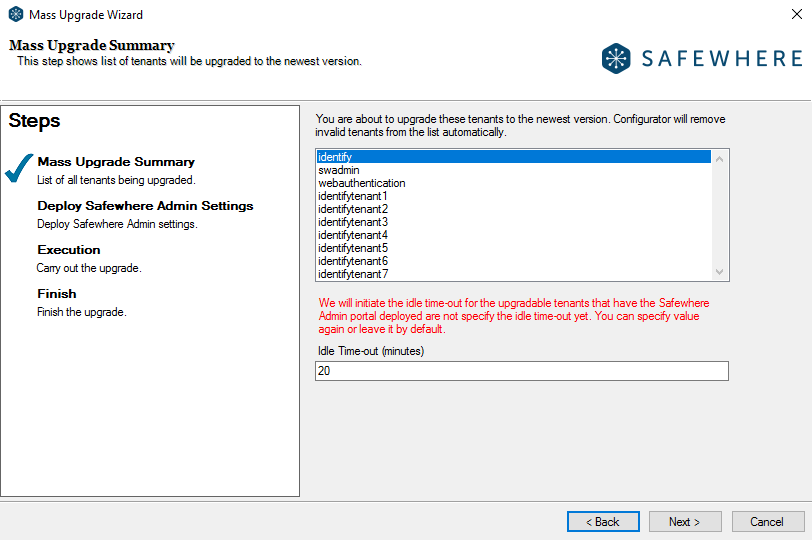This screenshot has width=812, height=540.
Task: Click the 'Deploy Safewhere Admin settings.' description
Action: (117, 224)
